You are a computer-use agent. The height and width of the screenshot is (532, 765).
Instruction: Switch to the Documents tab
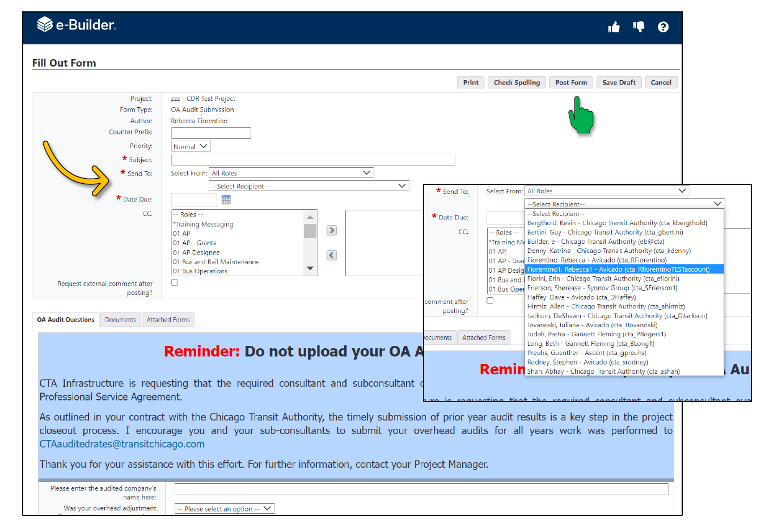(x=120, y=320)
